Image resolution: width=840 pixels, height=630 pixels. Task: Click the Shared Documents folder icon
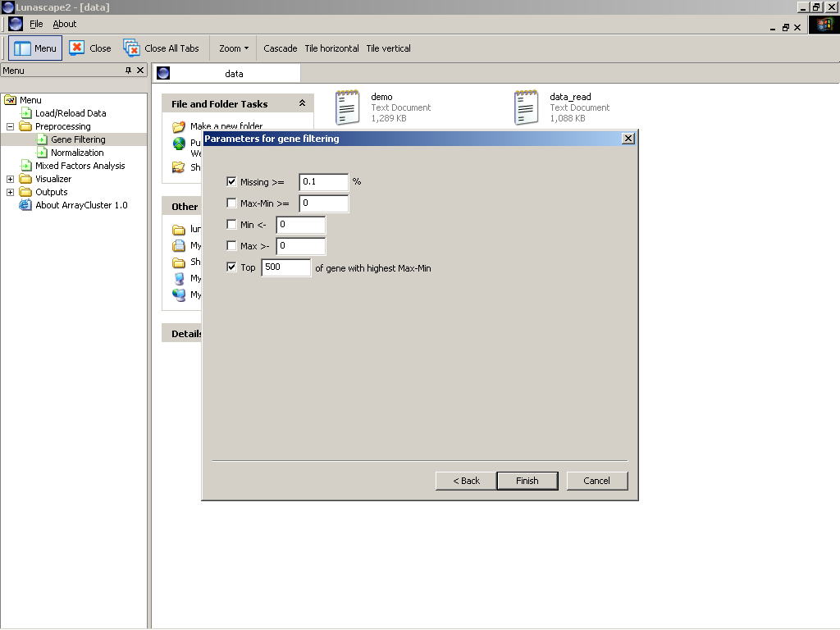178,262
